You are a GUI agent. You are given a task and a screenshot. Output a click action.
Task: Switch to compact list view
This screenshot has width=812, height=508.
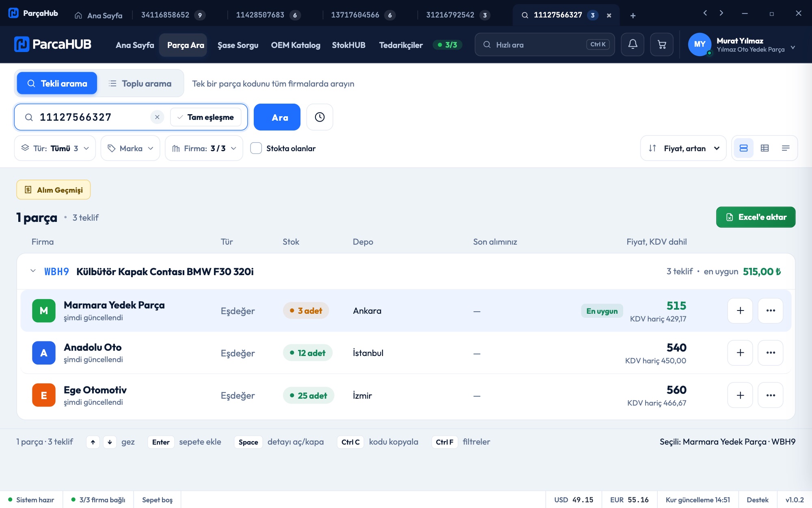786,148
